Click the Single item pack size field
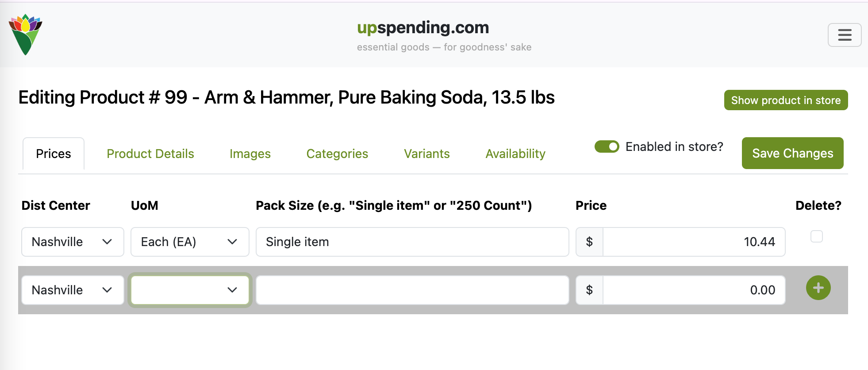 [x=411, y=242]
